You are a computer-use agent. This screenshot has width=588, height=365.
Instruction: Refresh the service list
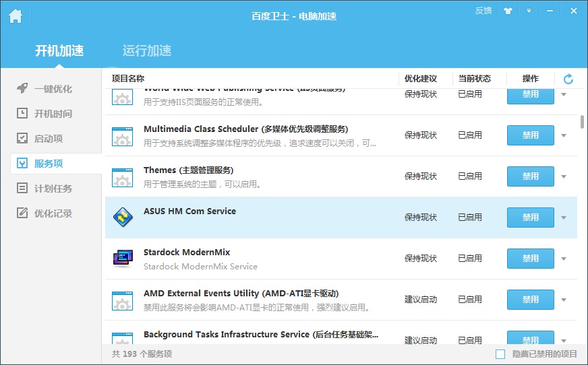click(568, 79)
